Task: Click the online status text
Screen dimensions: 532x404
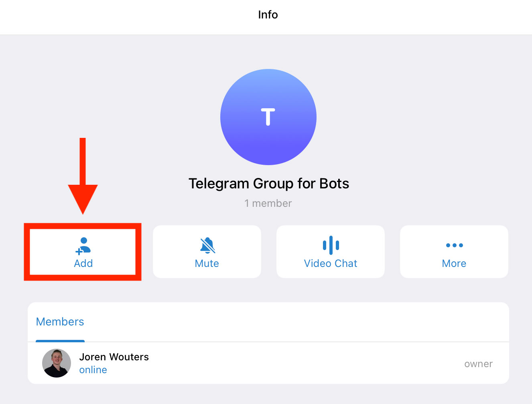Action: click(93, 370)
